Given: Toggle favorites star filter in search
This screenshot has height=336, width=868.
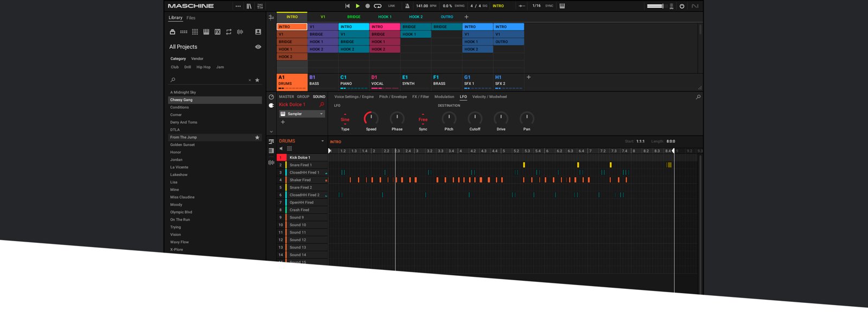Looking at the screenshot, I should coord(257,80).
